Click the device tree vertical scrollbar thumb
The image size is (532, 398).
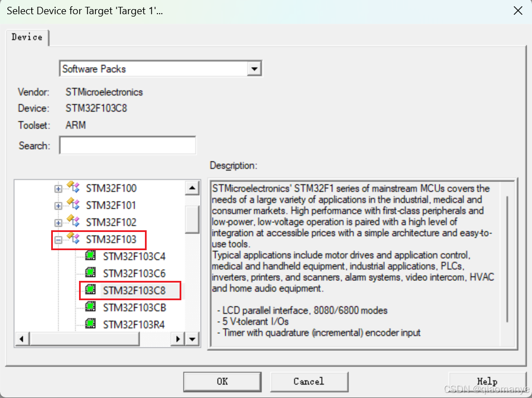point(192,219)
